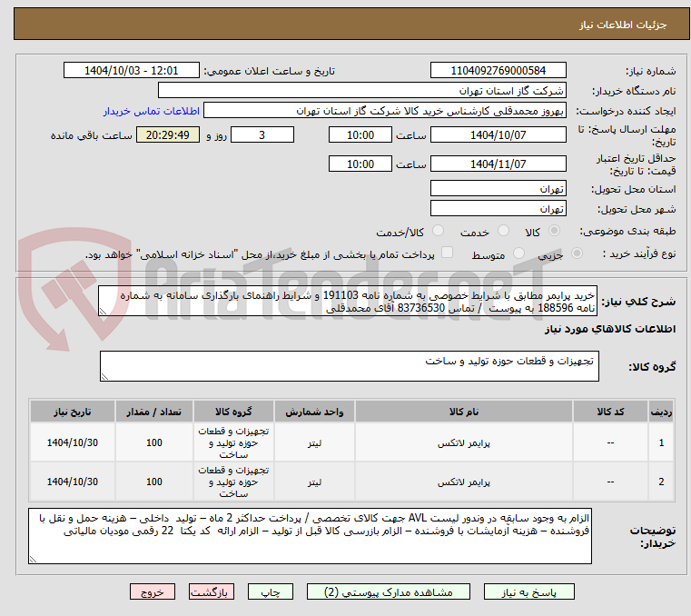691x616 pixels.
Task: Click the 'نام دستگاه خریدار' field
Action: coord(361,90)
